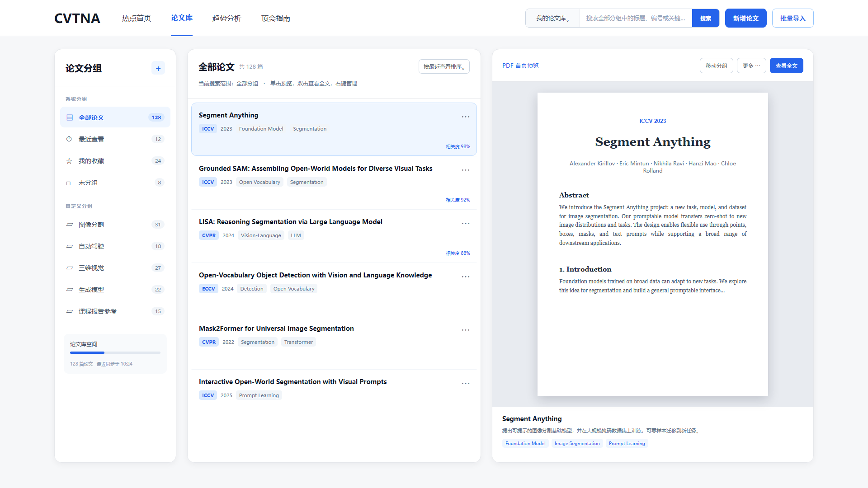Click the 全部论文 list icon

(x=70, y=117)
